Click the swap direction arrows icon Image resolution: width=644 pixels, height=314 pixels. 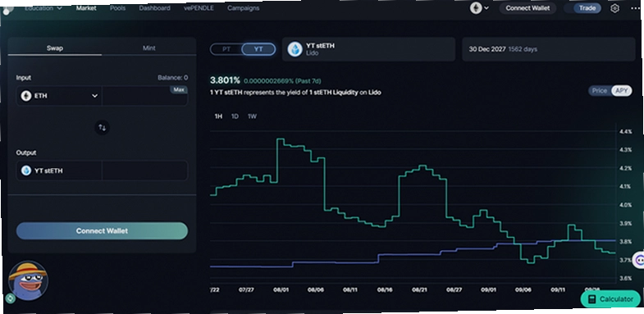[103, 128]
